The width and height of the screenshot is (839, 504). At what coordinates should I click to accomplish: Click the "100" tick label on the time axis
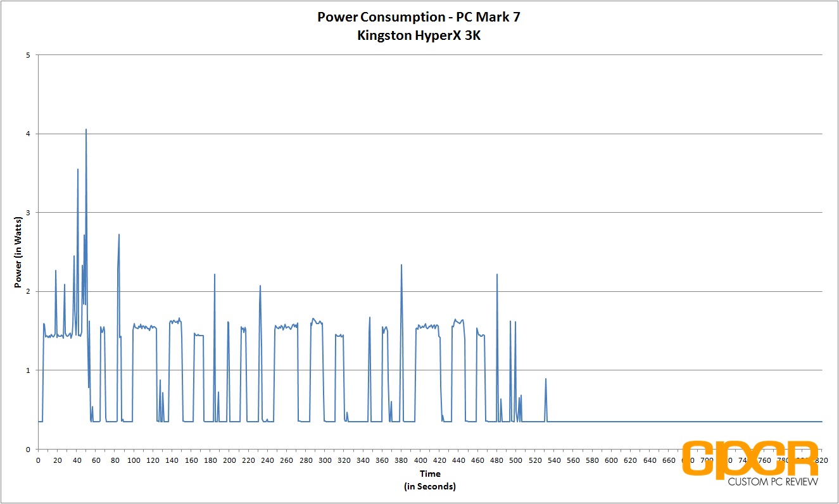point(134,460)
